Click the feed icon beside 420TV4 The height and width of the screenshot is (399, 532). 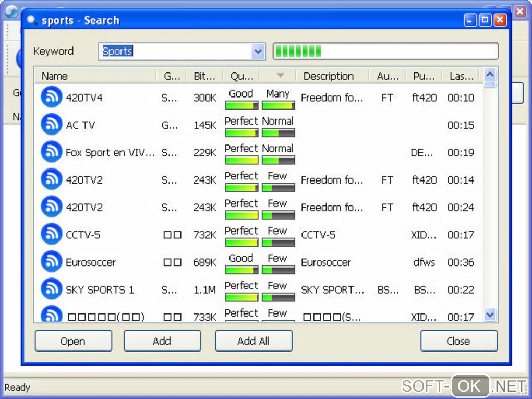(51, 97)
